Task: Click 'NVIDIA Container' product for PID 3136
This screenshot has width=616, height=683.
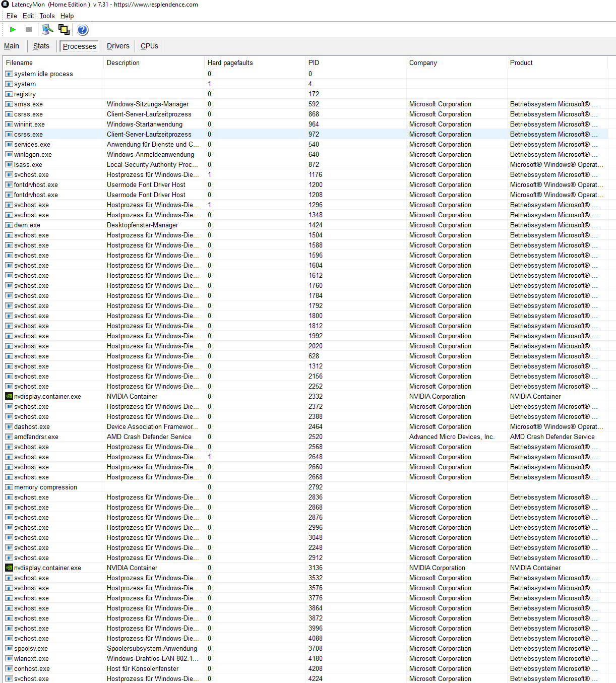Action: pos(535,568)
